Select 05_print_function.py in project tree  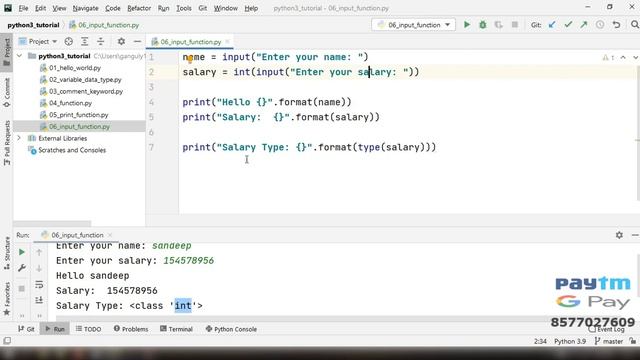pyautogui.click(x=78, y=115)
